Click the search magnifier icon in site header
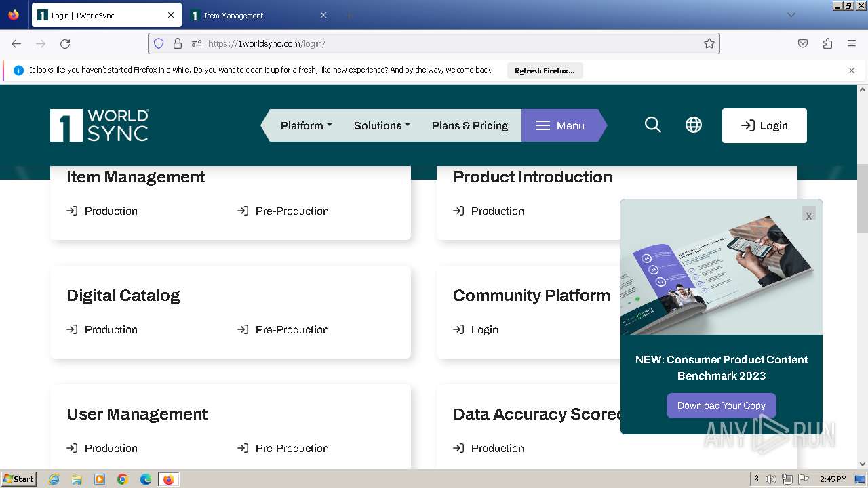Viewport: 868px width, 488px height. coord(653,125)
